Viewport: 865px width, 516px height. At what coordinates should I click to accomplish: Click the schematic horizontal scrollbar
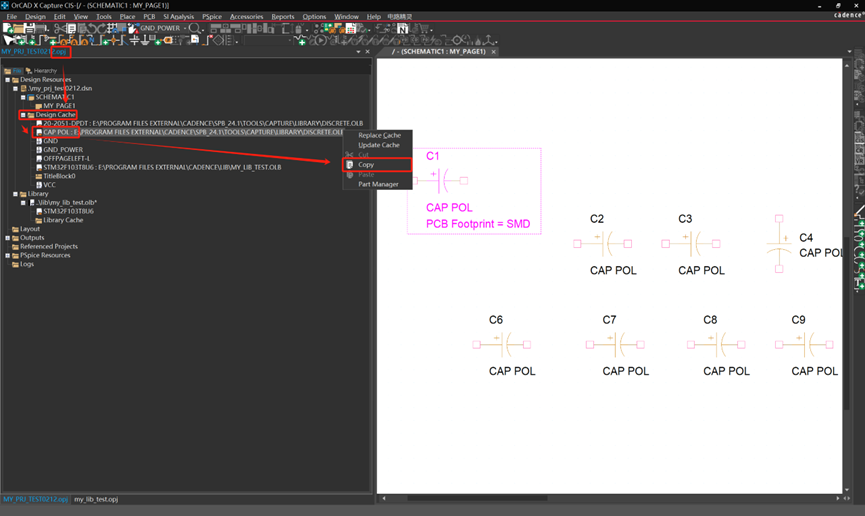click(x=478, y=498)
